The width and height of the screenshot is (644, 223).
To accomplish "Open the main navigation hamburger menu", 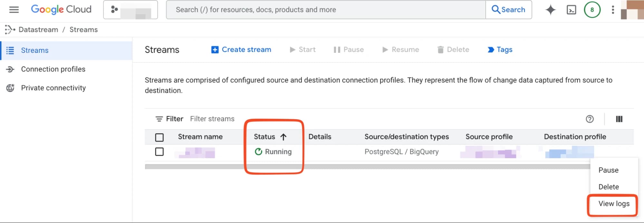I will tap(14, 10).
